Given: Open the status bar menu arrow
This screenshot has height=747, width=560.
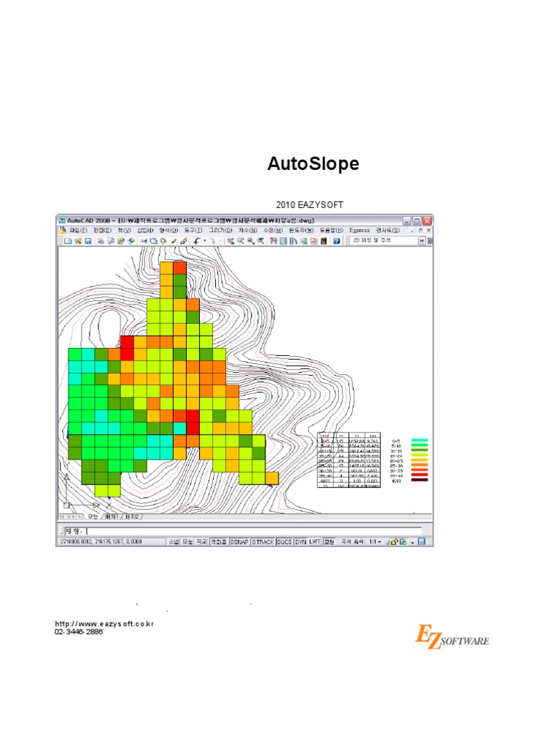Looking at the screenshot, I should pyautogui.click(x=413, y=542).
